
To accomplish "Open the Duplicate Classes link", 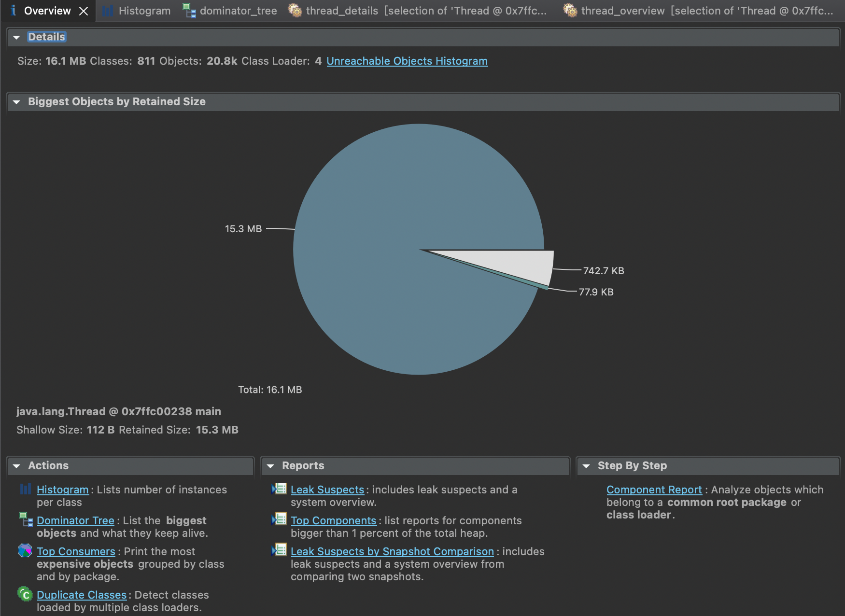I will point(82,595).
